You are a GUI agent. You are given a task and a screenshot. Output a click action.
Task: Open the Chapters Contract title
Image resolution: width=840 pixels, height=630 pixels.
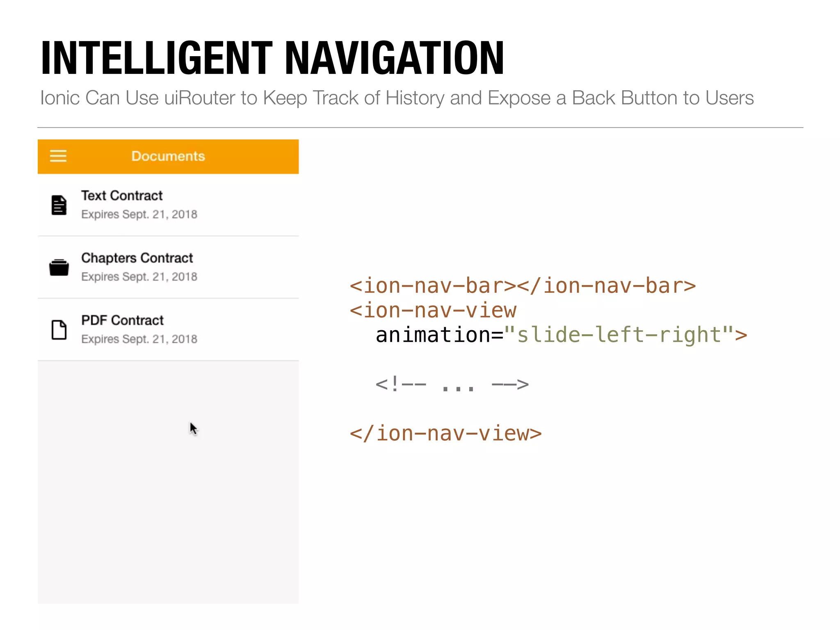137,258
